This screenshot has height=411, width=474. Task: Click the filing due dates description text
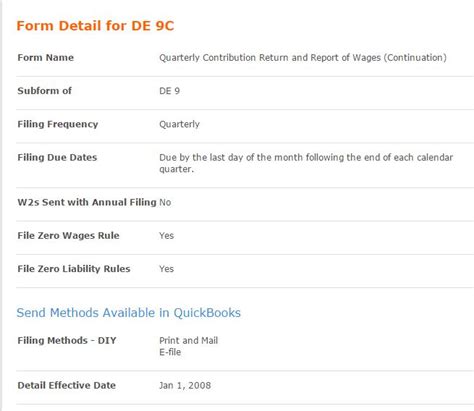[306, 163]
